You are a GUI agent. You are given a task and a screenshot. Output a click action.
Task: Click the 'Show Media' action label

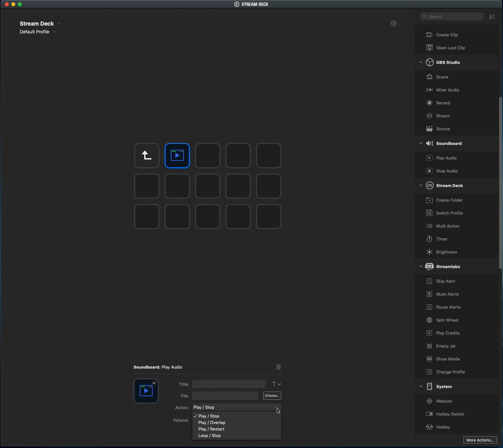pos(448,359)
